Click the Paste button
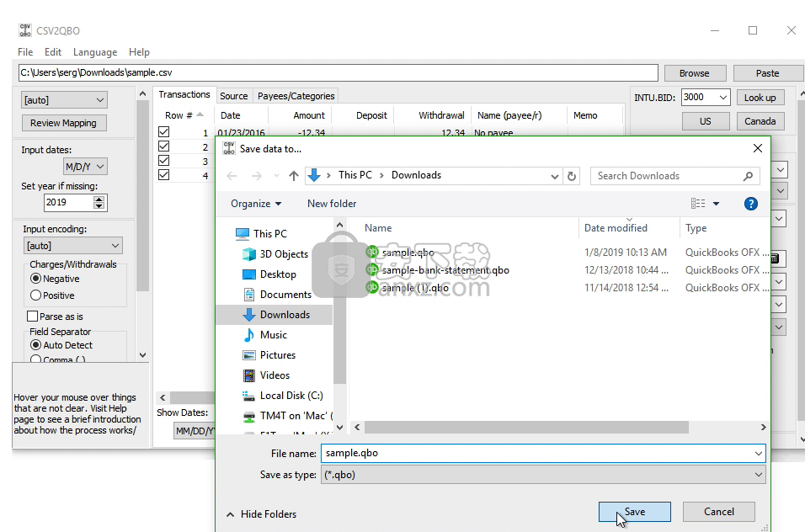Viewport: 805px width, 532px height. (x=768, y=73)
